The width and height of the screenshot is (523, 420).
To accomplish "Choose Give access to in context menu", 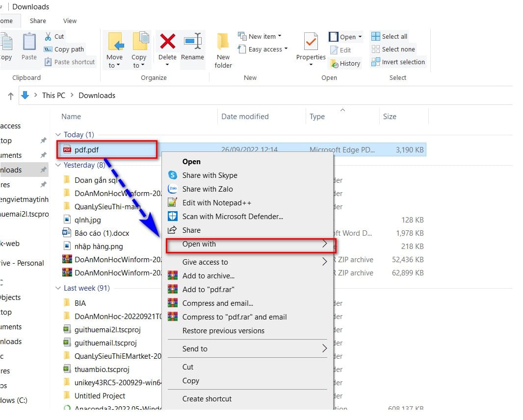I will click(247, 262).
